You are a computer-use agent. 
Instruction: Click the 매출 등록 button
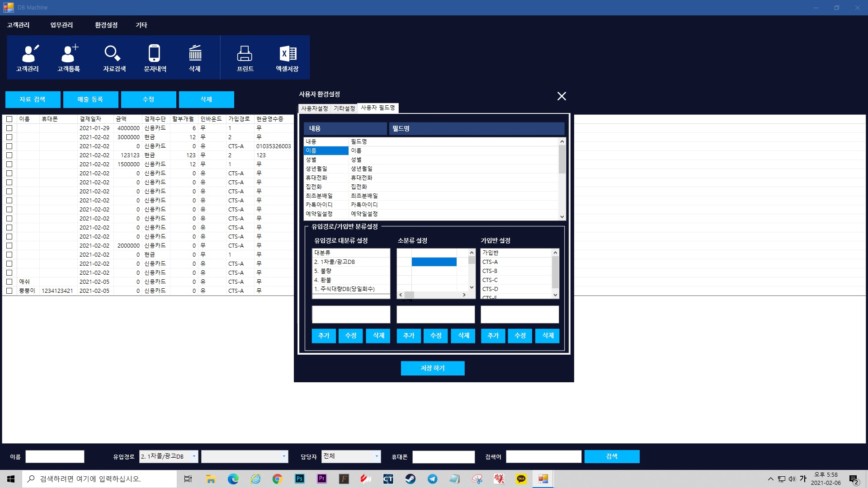(x=90, y=99)
